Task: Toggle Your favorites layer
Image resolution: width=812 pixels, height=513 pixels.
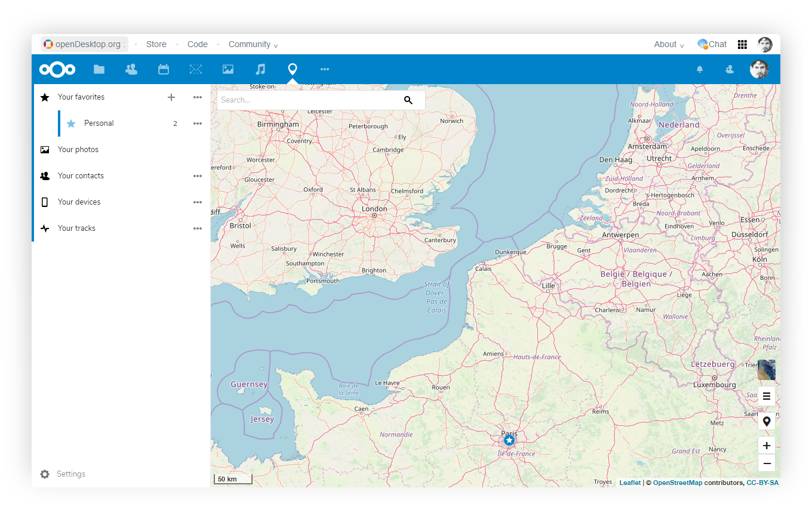Action: click(x=81, y=97)
